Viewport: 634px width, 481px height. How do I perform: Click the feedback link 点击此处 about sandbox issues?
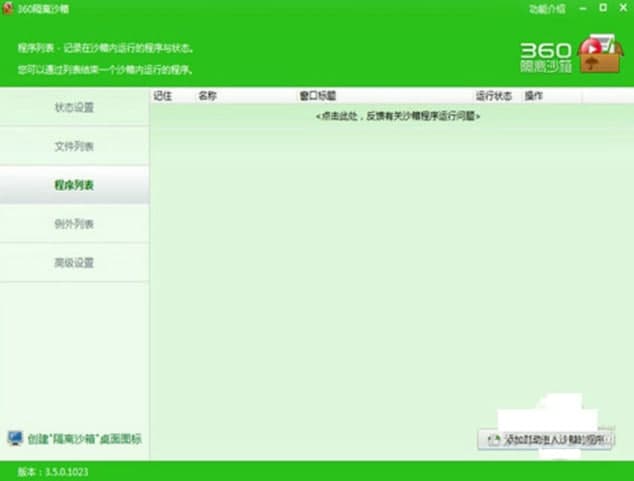[398, 116]
